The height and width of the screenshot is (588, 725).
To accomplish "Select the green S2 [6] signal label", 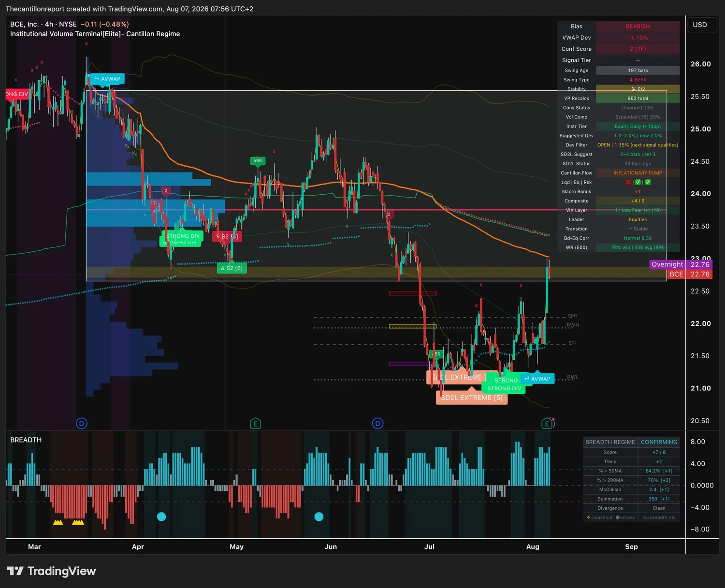I will click(232, 268).
